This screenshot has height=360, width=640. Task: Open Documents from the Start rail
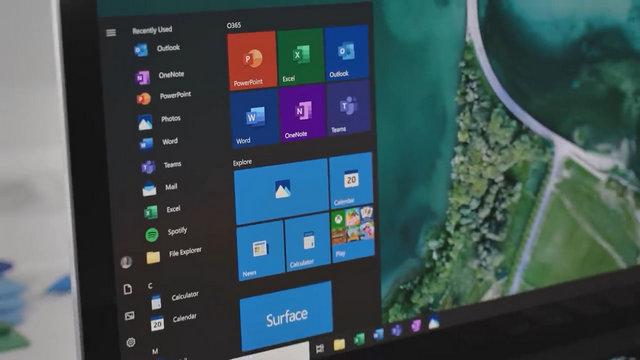(x=127, y=289)
